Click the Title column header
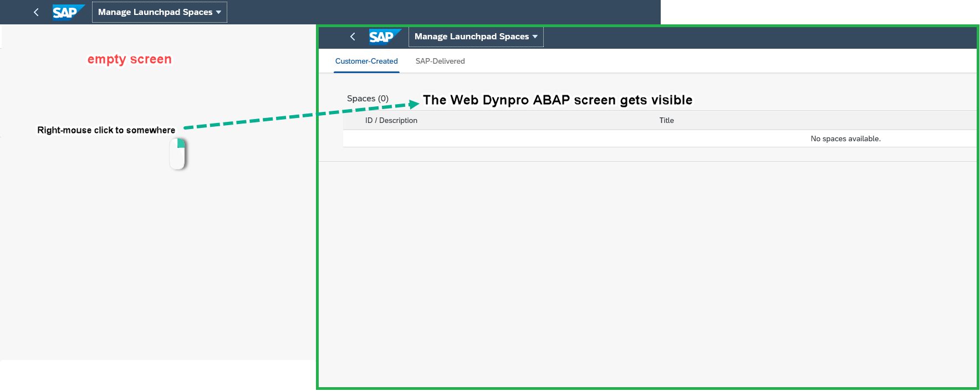980x391 pixels. pos(667,120)
